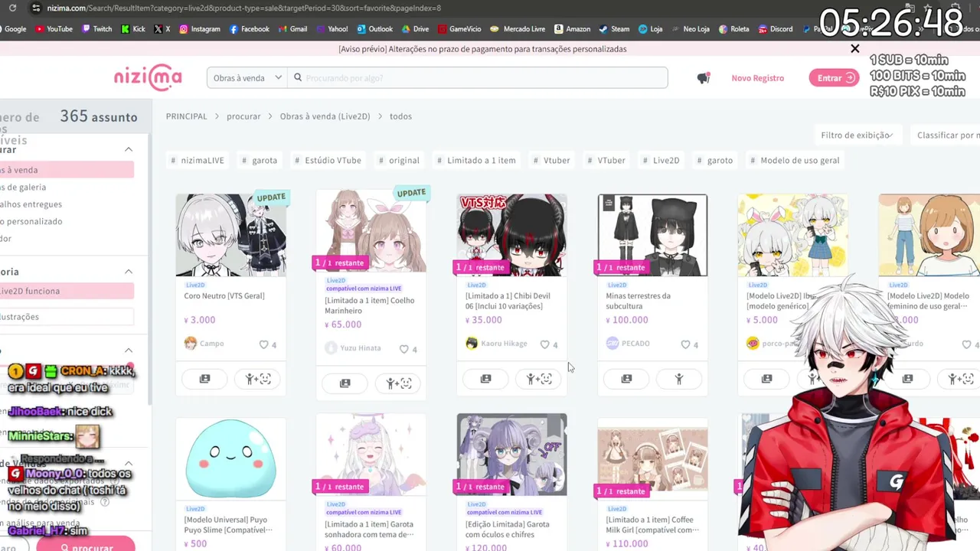
Task: Click the #garoto tag
Action: point(714,160)
